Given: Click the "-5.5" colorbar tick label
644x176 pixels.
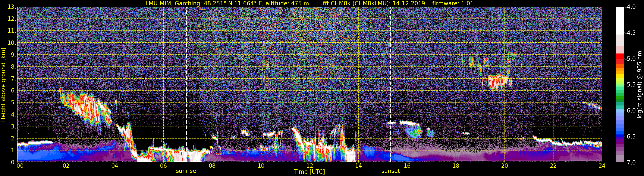Looking at the screenshot, I should pyautogui.click(x=630, y=85).
